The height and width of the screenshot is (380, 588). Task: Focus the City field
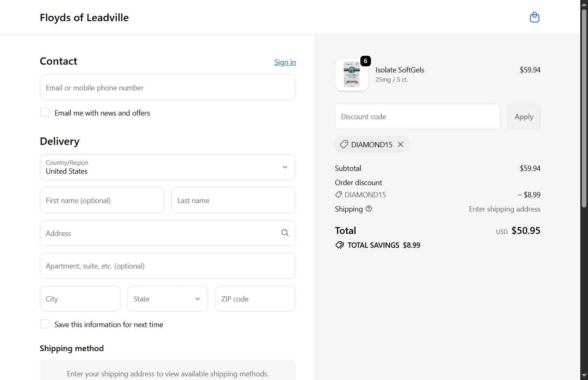click(80, 299)
